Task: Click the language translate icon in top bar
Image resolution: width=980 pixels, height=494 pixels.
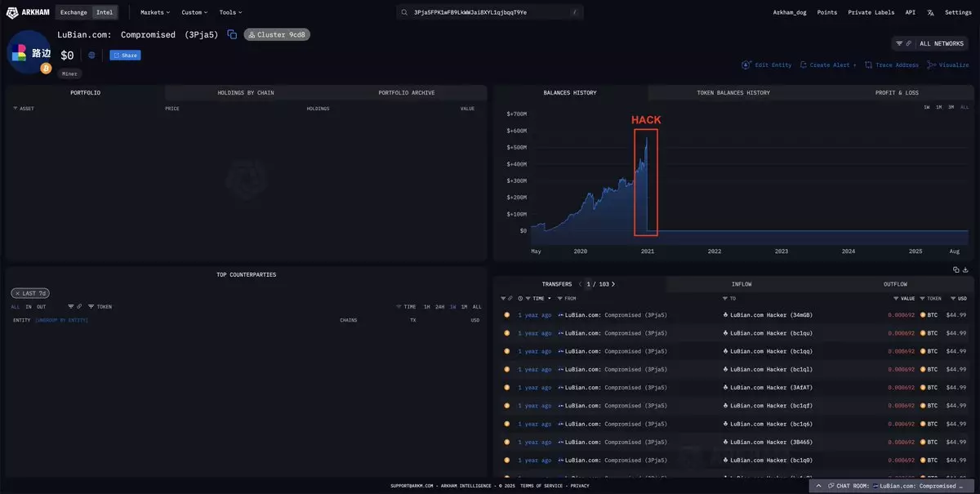Action: pyautogui.click(x=930, y=12)
